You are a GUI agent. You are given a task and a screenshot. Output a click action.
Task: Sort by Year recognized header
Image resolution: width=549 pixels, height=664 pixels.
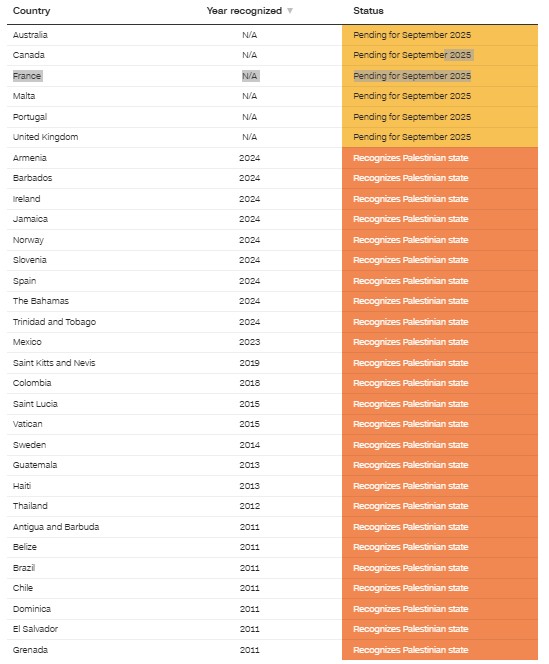[x=244, y=11]
